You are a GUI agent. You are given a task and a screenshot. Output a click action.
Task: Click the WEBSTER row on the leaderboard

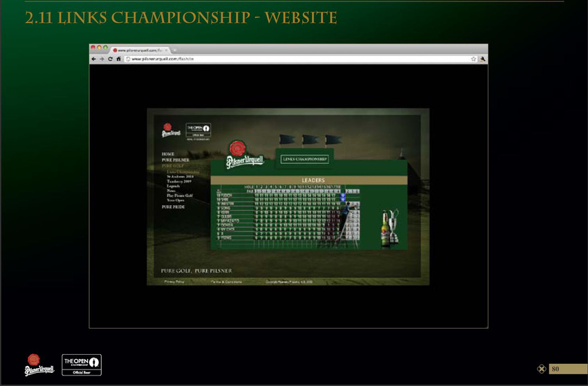coord(288,203)
